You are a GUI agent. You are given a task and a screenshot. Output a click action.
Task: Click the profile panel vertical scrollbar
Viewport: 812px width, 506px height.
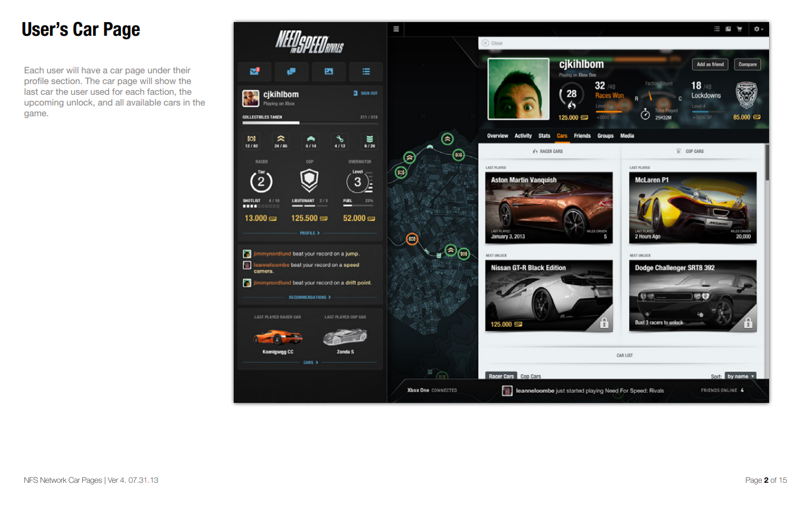767,161
